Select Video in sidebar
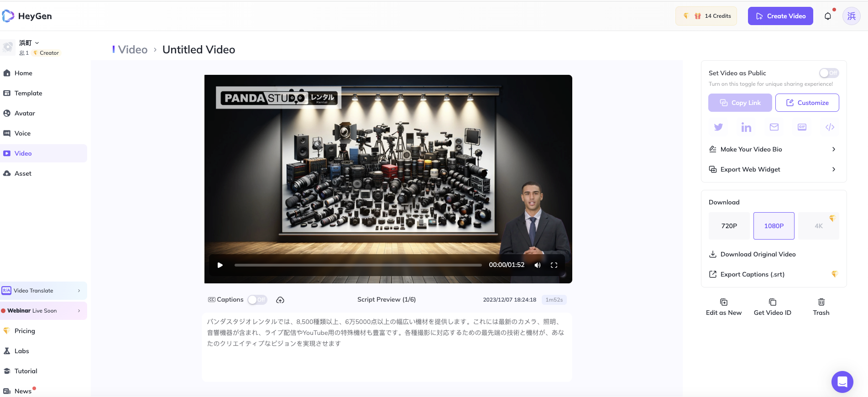868x397 pixels. tap(43, 153)
